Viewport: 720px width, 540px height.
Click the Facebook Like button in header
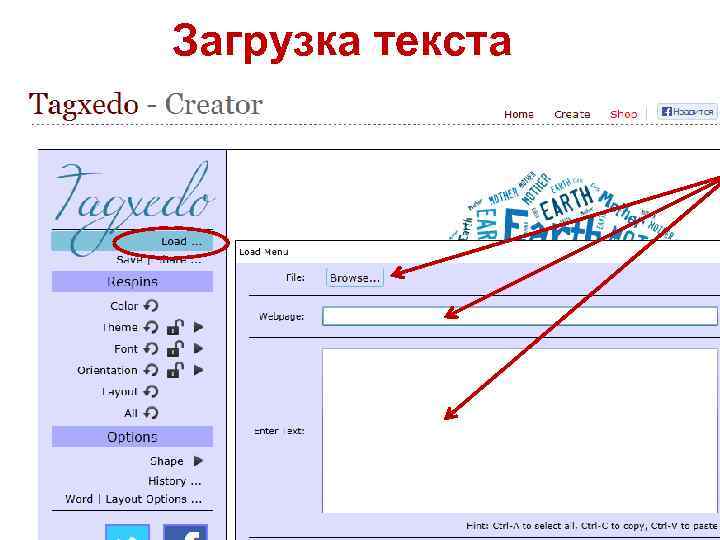point(687,112)
